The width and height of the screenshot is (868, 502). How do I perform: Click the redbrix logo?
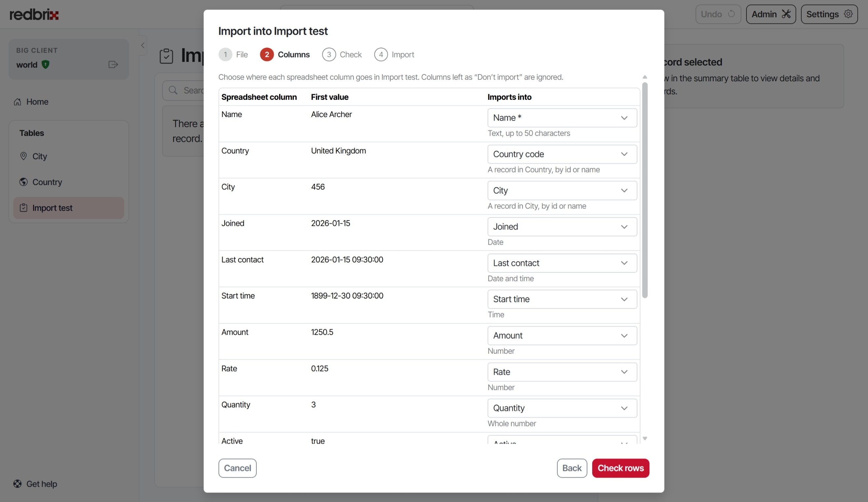coord(34,15)
